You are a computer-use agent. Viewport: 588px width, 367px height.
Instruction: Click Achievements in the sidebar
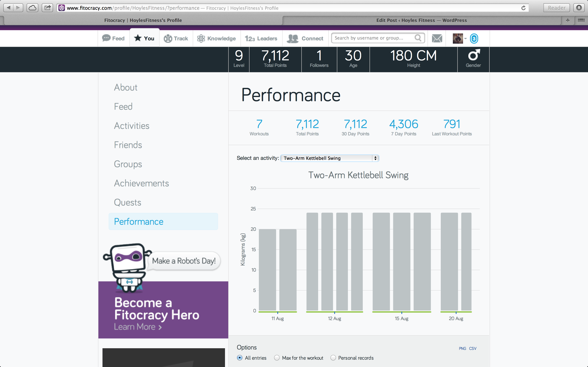pyautogui.click(x=141, y=183)
